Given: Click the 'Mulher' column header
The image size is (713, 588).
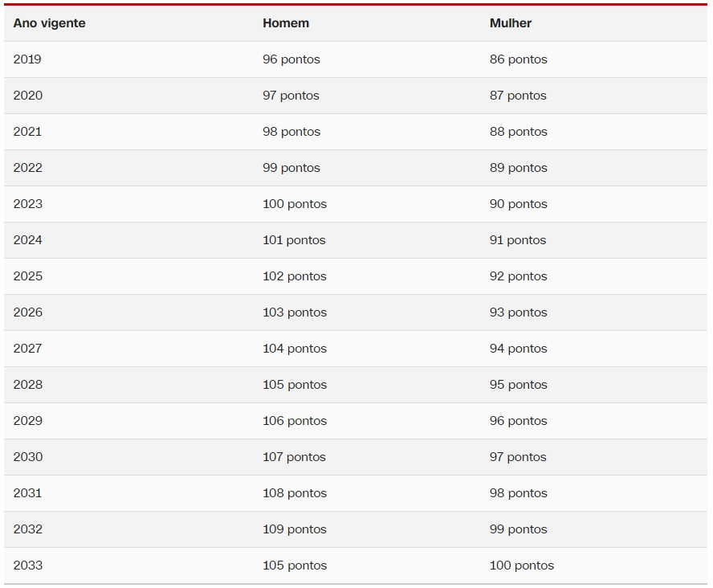Looking at the screenshot, I should coord(511,23).
